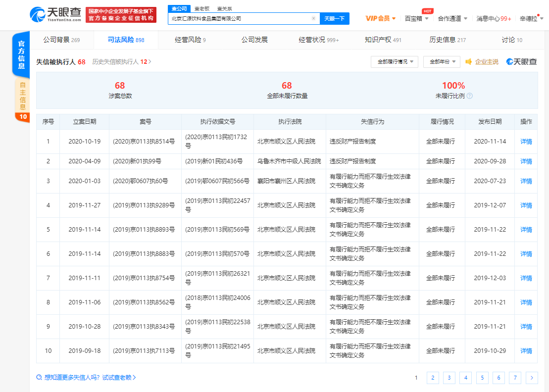Open 详情 for row 6 case 京0113执8883号
The image size is (549, 392).
[526, 254]
